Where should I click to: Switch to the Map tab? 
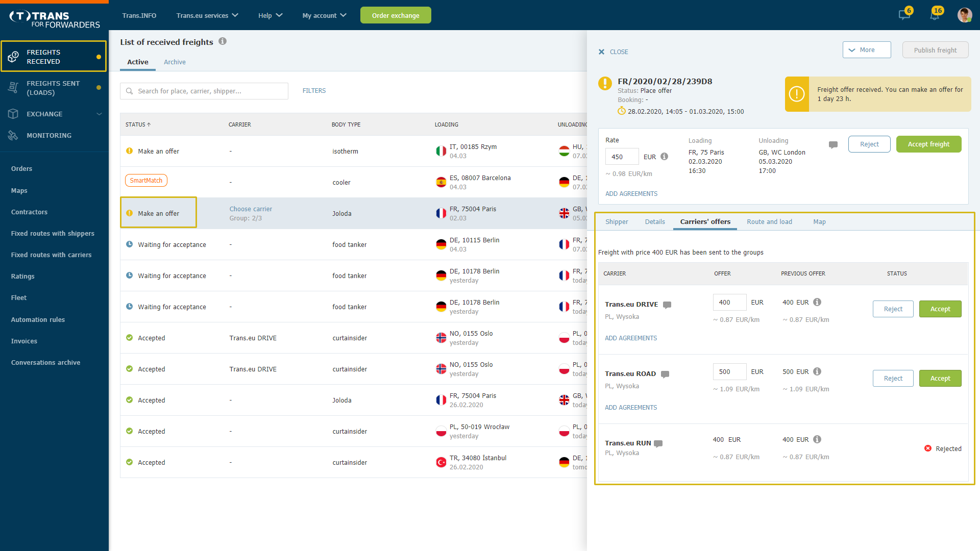[819, 221]
